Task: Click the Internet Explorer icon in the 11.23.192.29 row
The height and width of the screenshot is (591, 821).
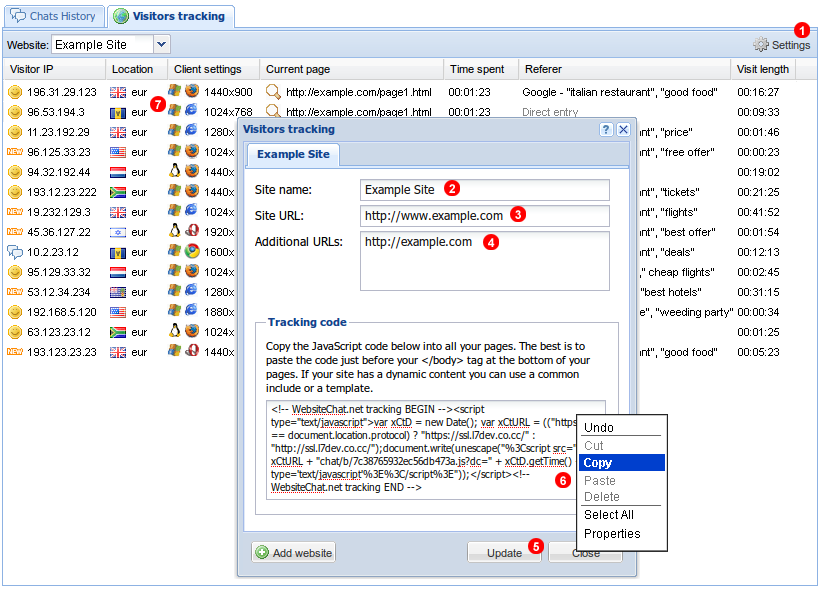Action: (x=192, y=130)
